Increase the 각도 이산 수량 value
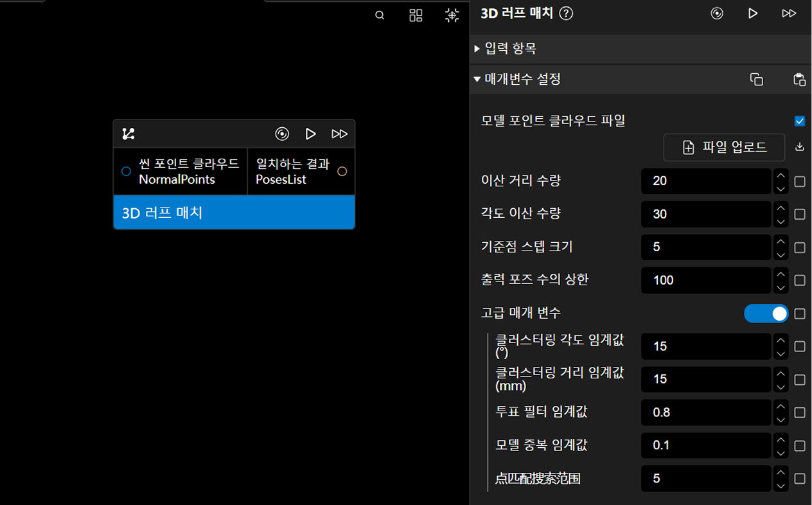The height and width of the screenshot is (505, 812). 781,208
